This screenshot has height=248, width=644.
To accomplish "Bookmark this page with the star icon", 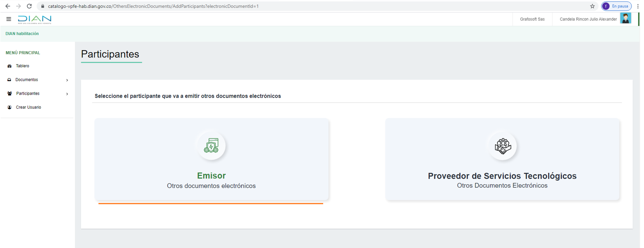I will pos(592,6).
